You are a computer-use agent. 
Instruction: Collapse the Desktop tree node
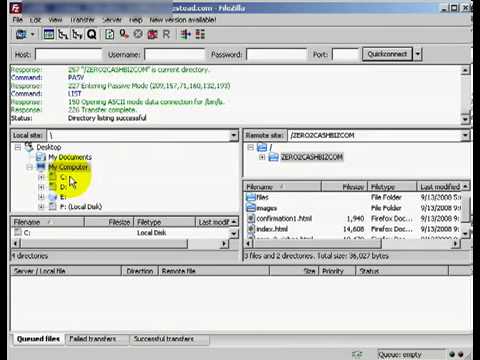[18, 147]
